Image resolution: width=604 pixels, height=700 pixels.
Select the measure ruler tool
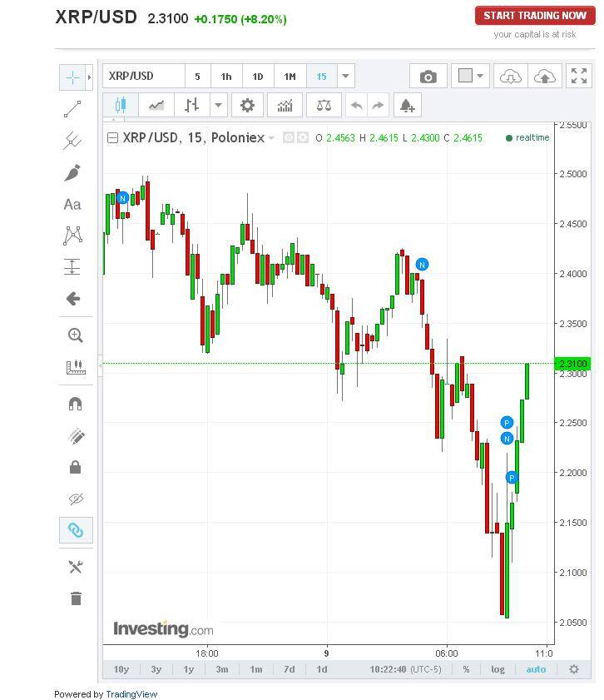(76, 367)
